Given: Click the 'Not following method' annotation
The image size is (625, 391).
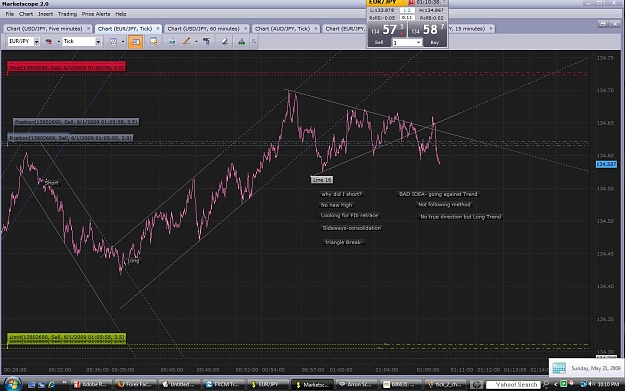Looking at the screenshot, I should [444, 204].
